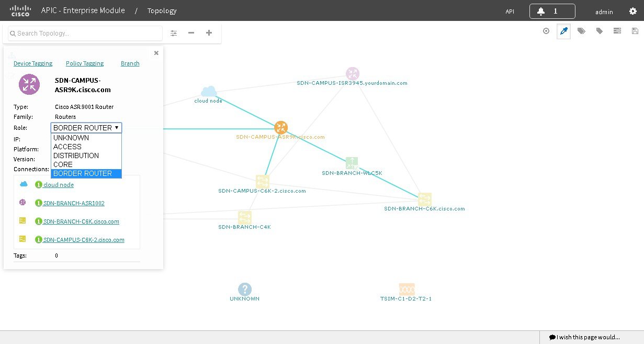The width and height of the screenshot is (644, 344).
Task: Select the orange SDN-CAMPUS-ASR9K node
Action: pos(281,128)
